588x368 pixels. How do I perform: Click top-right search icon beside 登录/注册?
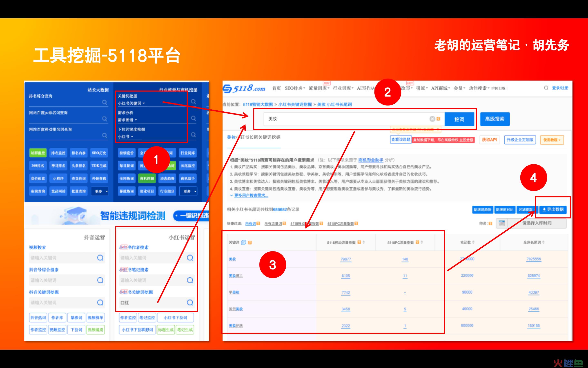[x=546, y=88]
